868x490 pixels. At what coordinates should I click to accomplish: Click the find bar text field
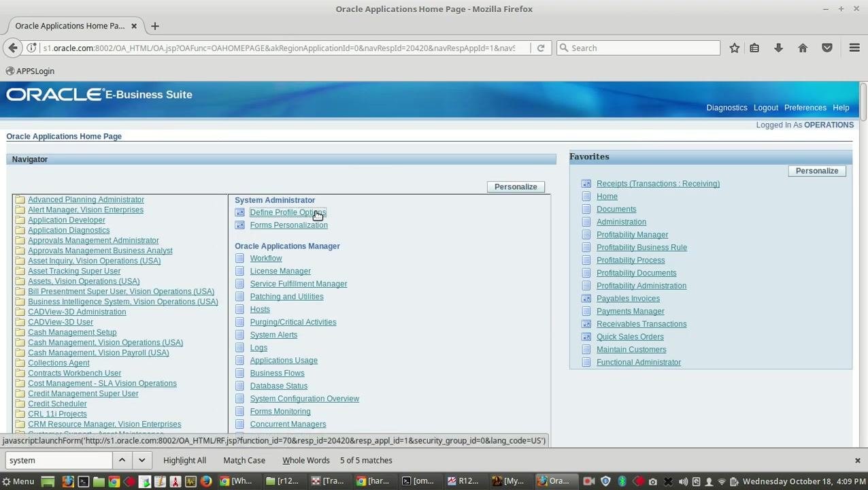click(59, 461)
